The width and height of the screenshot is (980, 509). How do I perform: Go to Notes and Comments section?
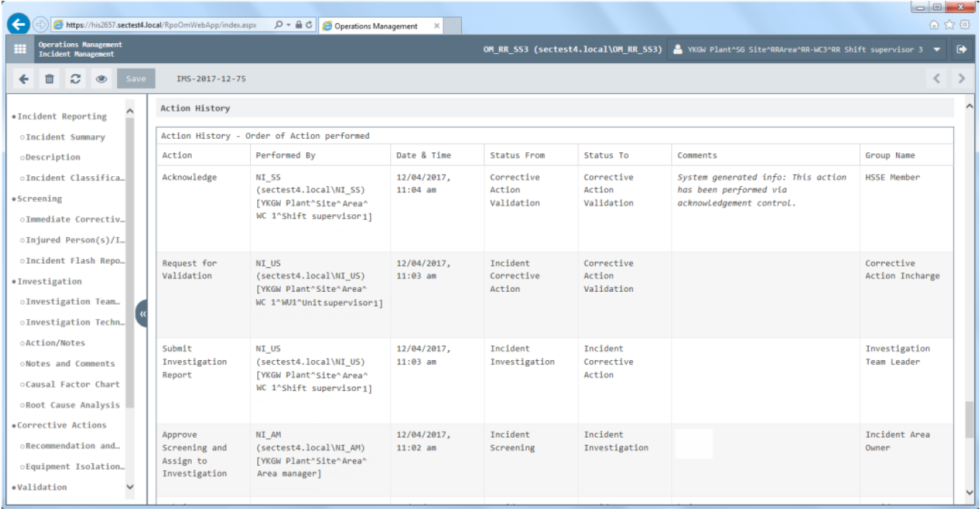pos(70,364)
